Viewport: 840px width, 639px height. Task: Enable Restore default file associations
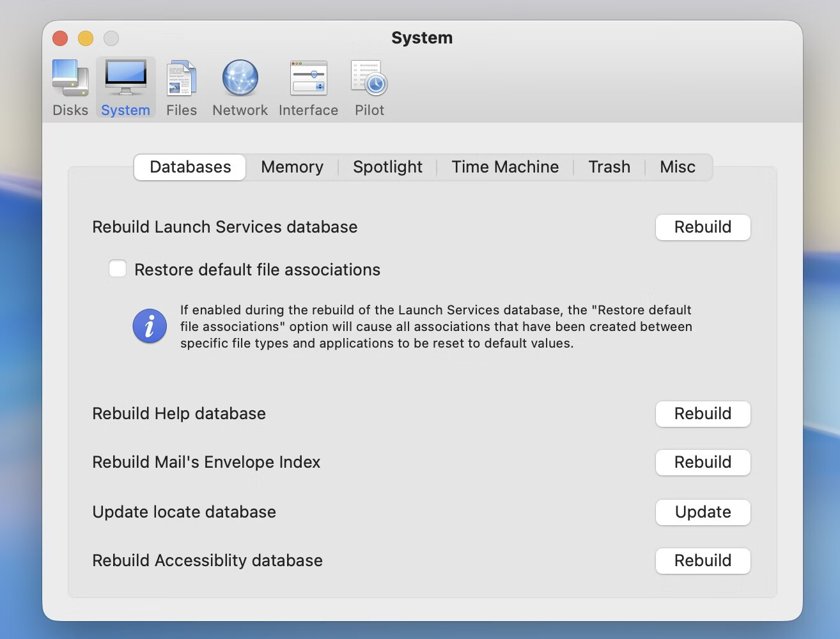click(118, 269)
